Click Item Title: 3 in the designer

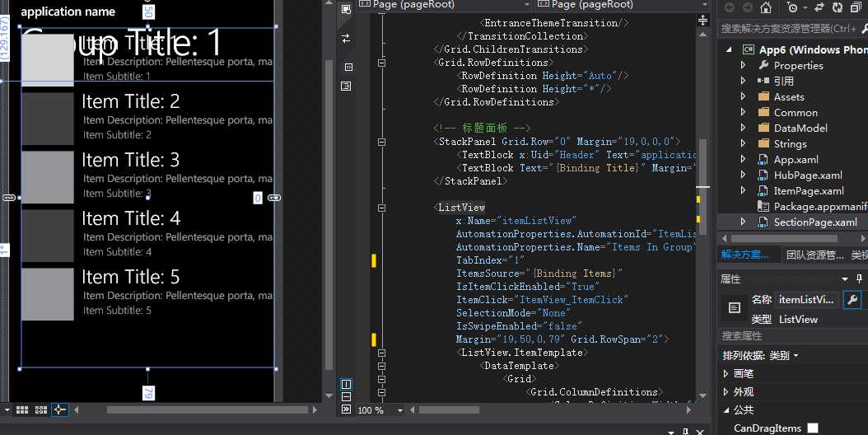[131, 160]
